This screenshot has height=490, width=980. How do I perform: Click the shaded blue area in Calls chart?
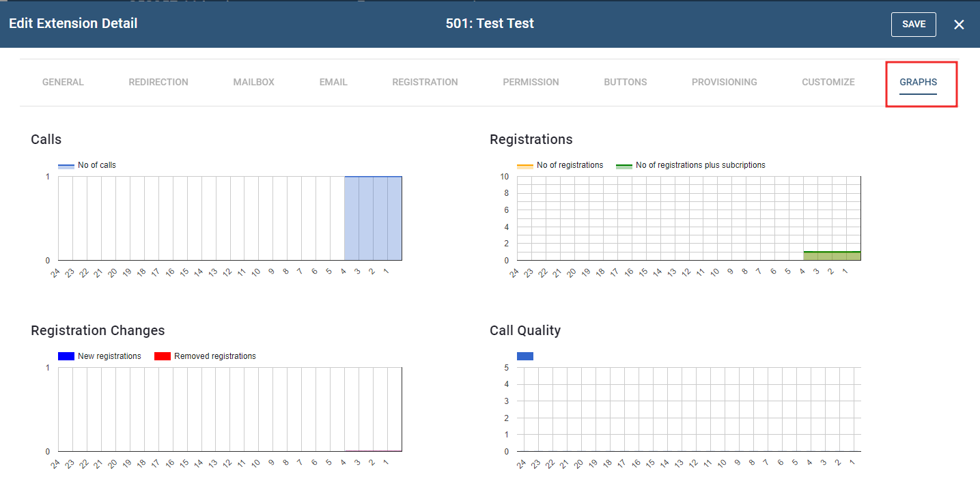point(373,218)
